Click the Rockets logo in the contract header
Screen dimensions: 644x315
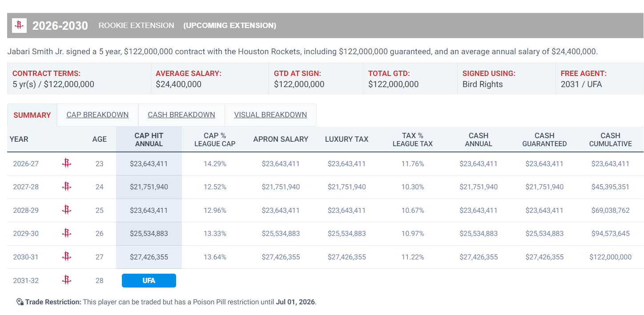pyautogui.click(x=19, y=25)
